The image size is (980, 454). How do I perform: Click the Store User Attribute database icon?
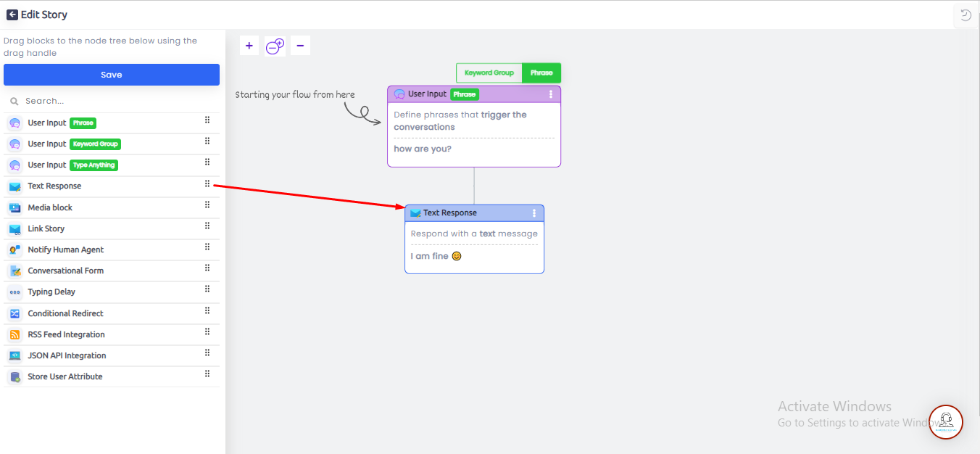(15, 377)
